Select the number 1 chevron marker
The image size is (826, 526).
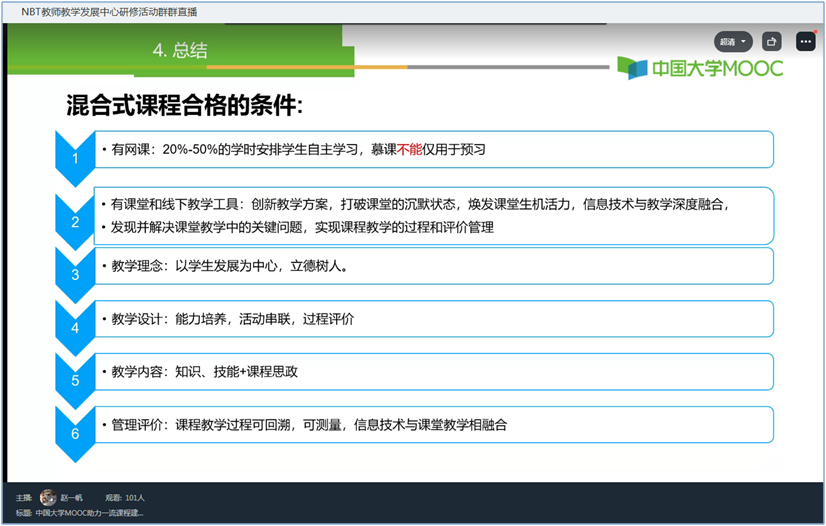(75, 157)
